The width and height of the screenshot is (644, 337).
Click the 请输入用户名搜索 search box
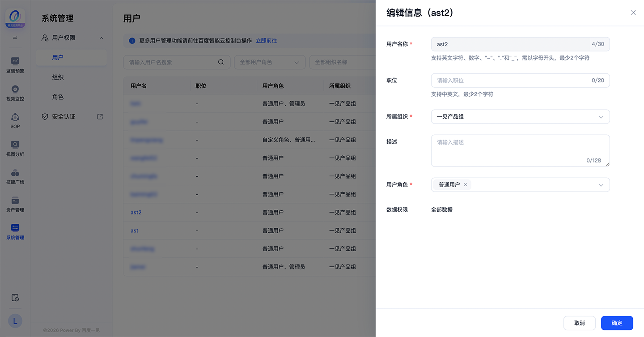tap(177, 62)
